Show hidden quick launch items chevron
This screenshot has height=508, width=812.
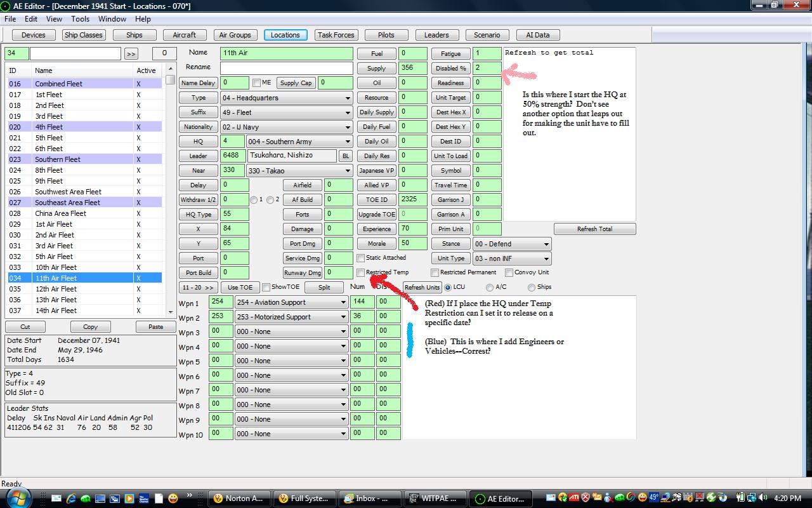[189, 495]
